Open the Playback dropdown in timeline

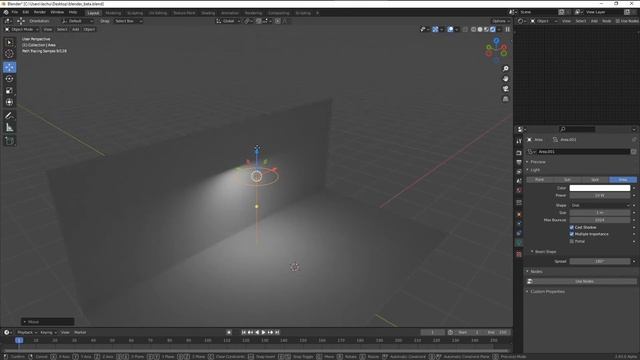click(x=27, y=332)
